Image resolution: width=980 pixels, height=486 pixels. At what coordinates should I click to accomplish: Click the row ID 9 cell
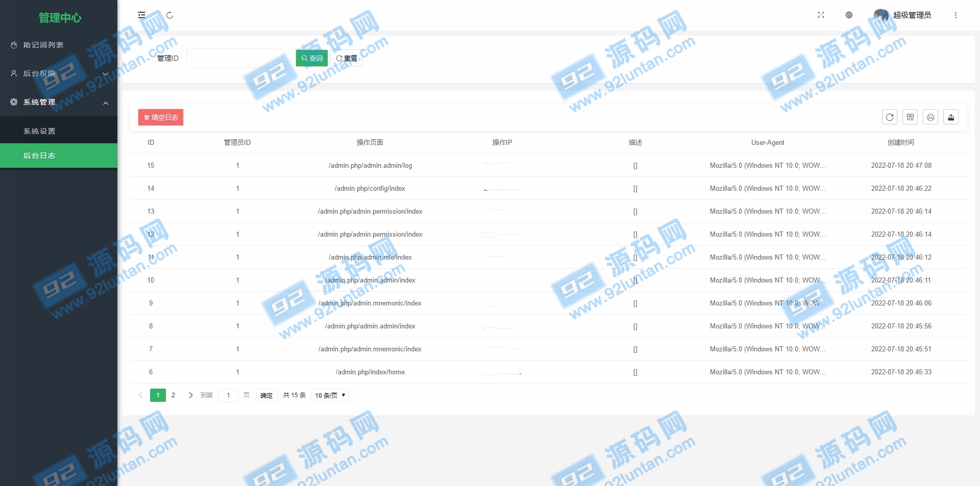coord(151,303)
